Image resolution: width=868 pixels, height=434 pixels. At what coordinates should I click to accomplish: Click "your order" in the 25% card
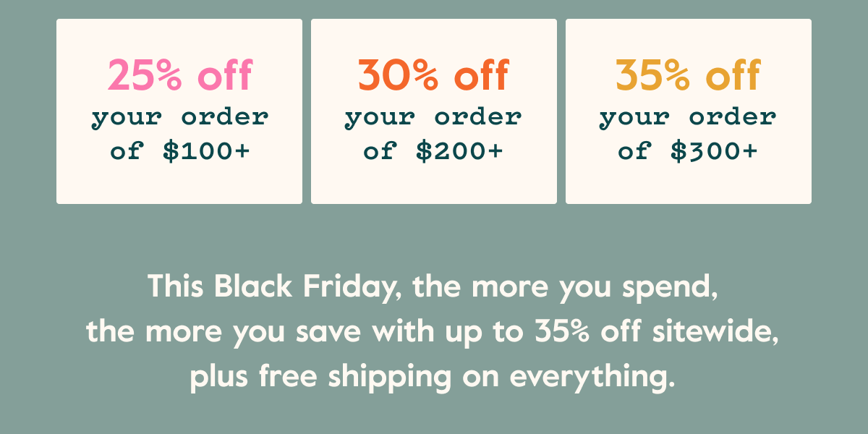point(179,118)
